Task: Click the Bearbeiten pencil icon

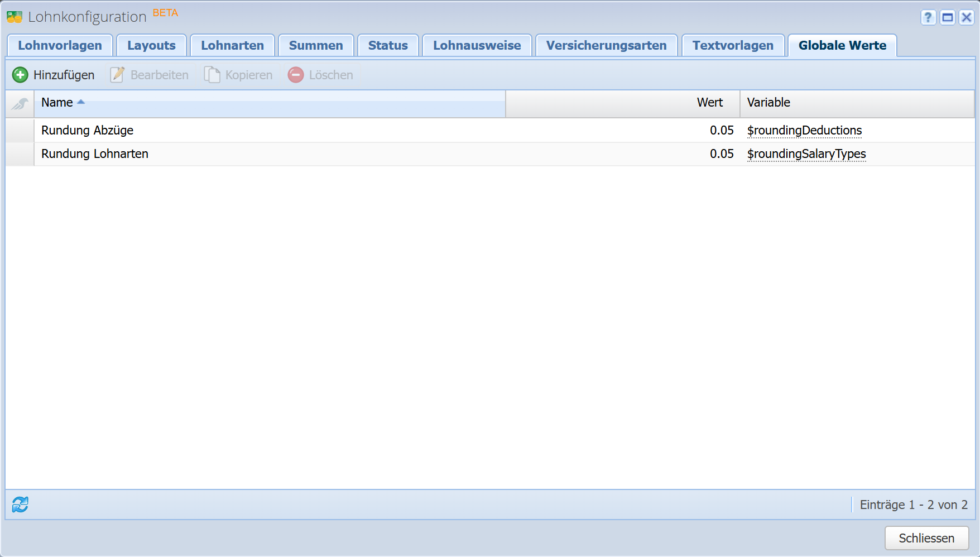Action: [x=117, y=75]
